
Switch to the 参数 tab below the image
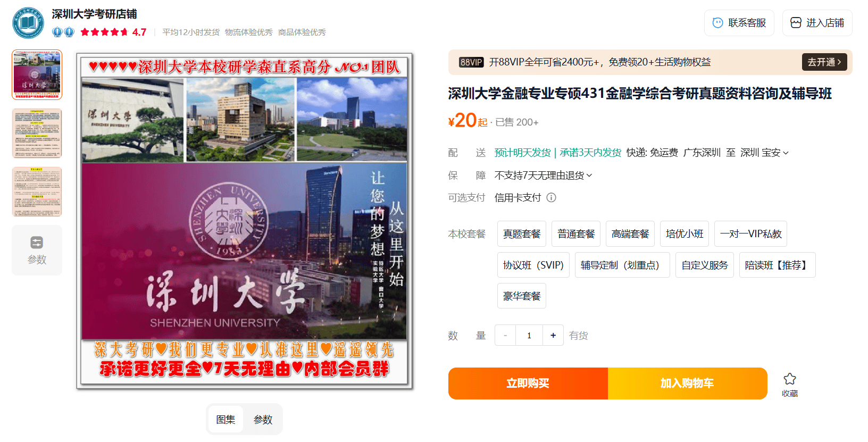point(263,419)
